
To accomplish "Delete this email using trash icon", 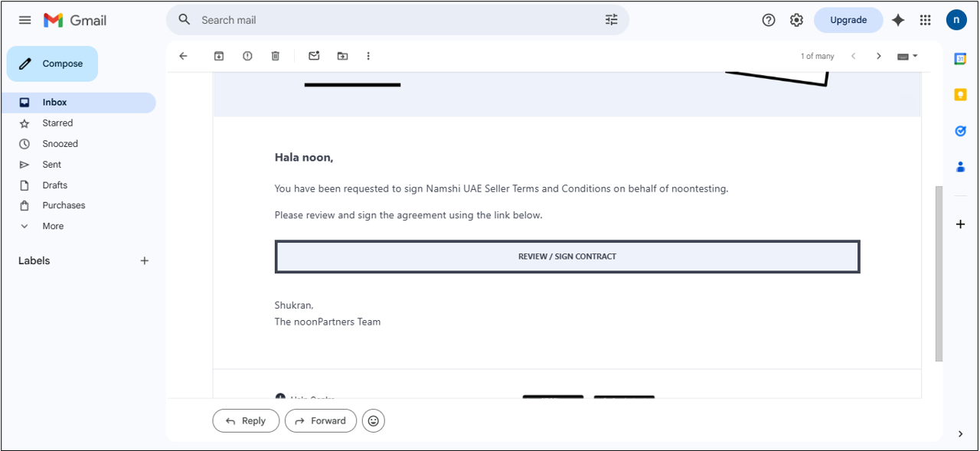I will 276,56.
